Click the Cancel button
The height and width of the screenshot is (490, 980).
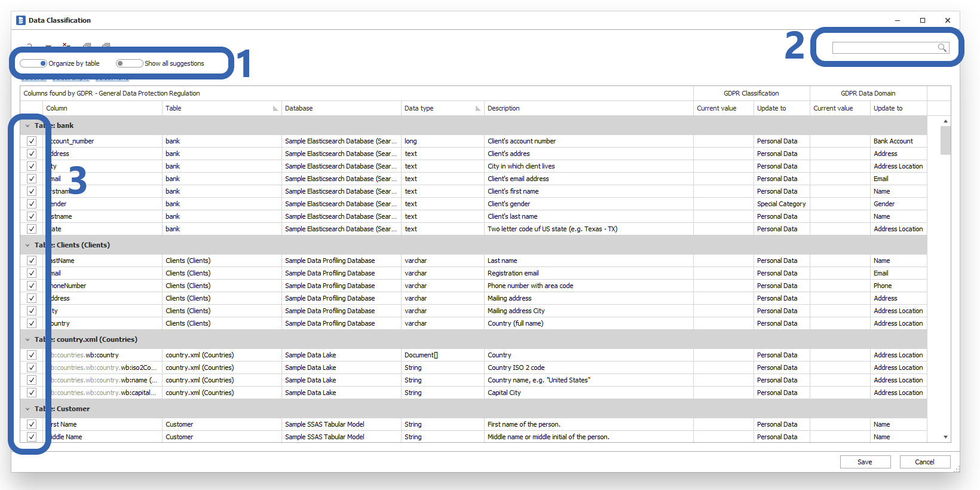point(924,462)
